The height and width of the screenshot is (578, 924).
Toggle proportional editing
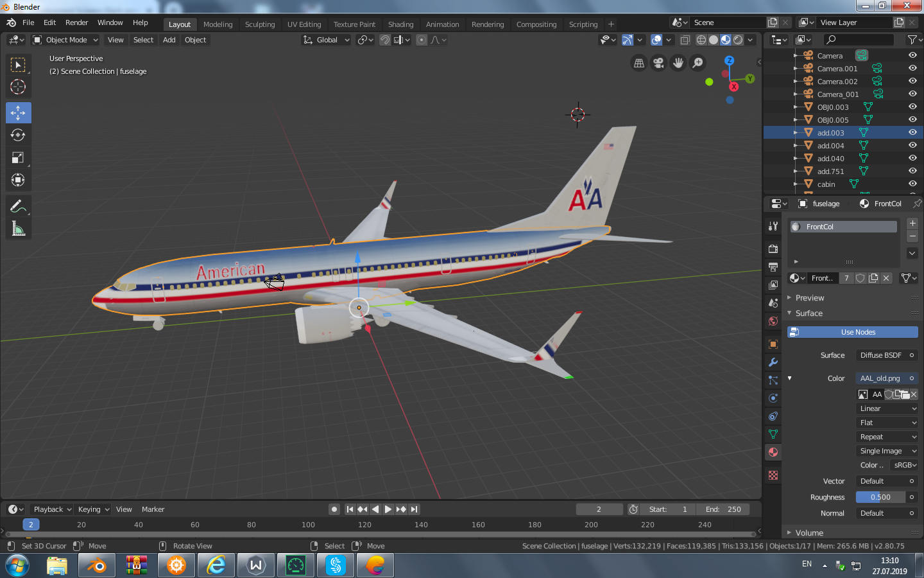coord(422,40)
